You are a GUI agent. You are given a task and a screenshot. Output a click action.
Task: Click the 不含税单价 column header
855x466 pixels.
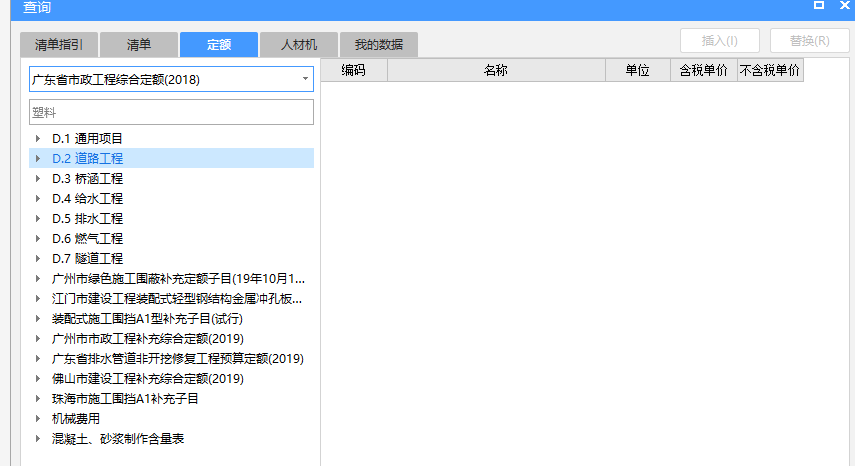point(770,70)
